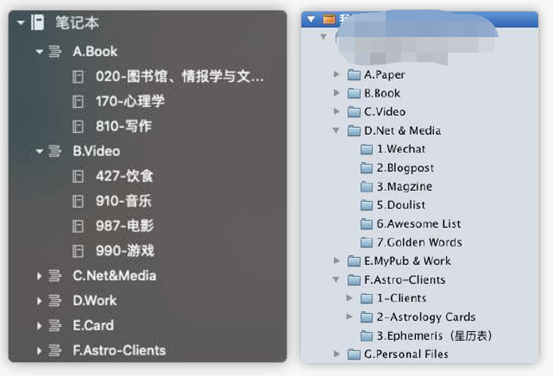The height and width of the screenshot is (376, 553).
Task: Click the notebook icon for 170-心理学
Action: click(x=78, y=102)
